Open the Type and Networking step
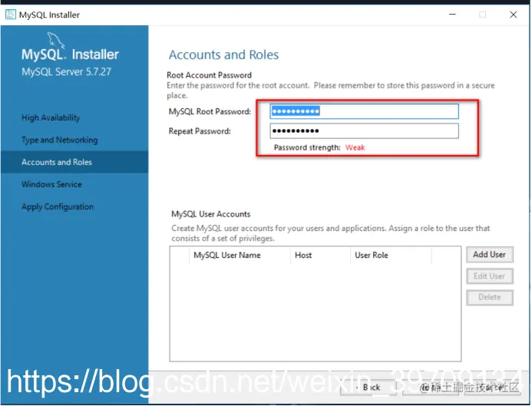This screenshot has width=532, height=406. coord(60,140)
